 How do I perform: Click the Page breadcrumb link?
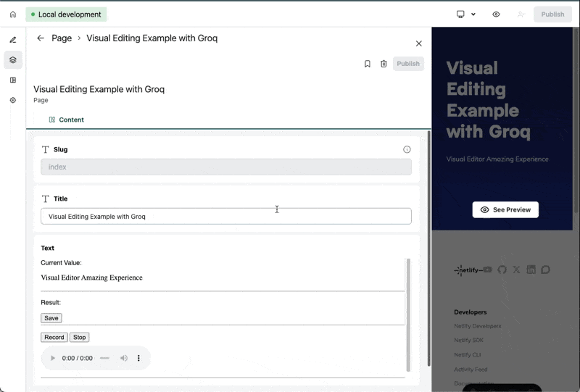point(62,38)
